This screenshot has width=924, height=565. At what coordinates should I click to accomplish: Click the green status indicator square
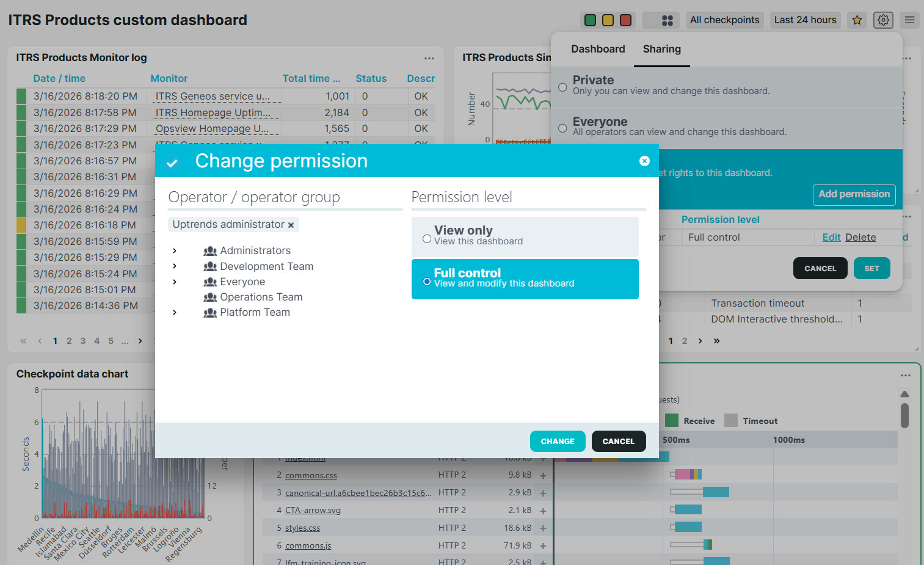pos(590,20)
